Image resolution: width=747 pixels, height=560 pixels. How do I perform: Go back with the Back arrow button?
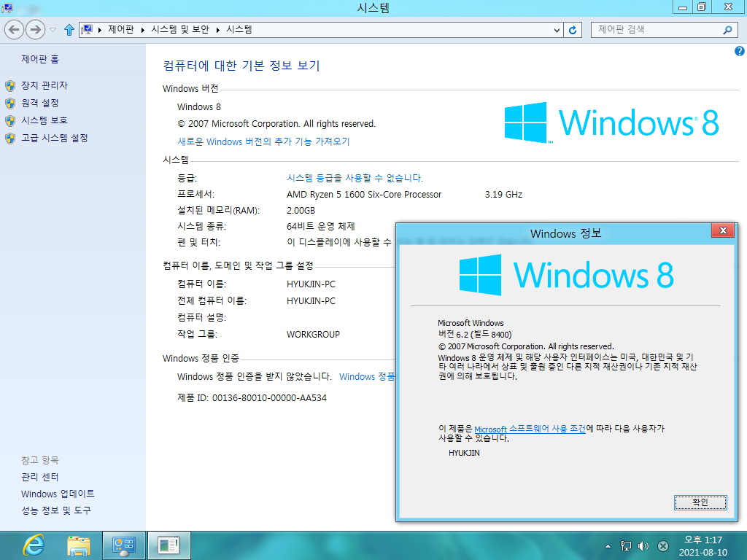tap(15, 30)
